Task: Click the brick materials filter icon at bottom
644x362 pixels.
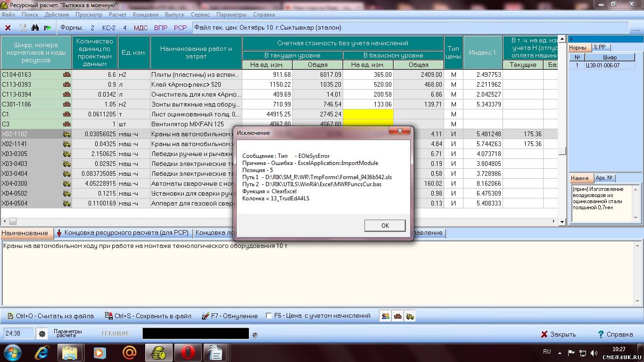Action: pyautogui.click(x=398, y=316)
